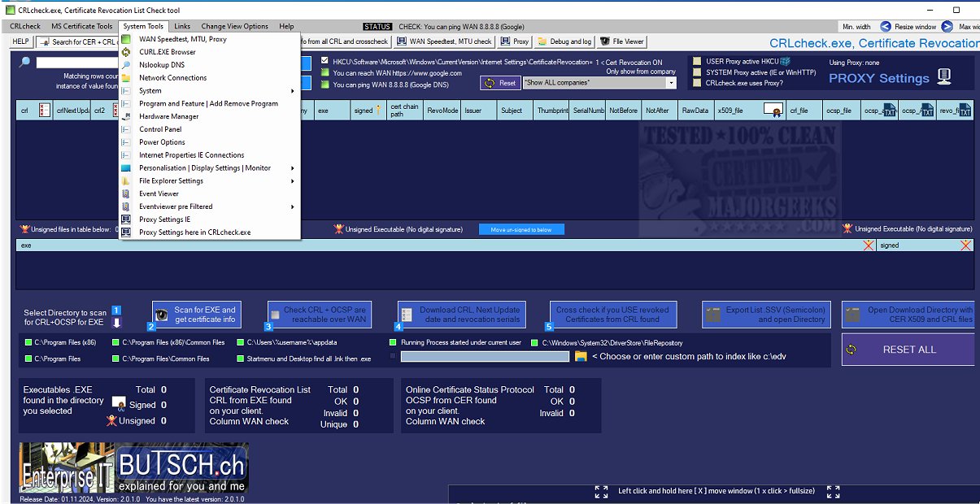Open Event Viewer menu entry

pos(211,193)
